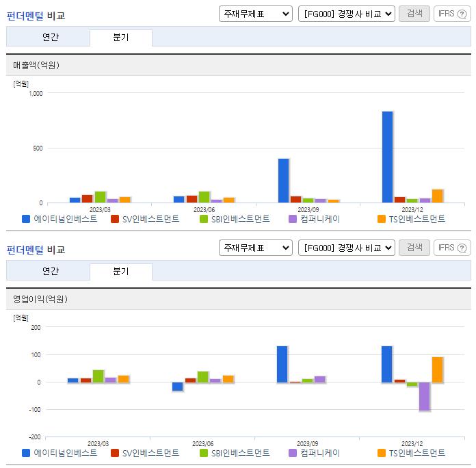
Task: Click blue 에이티넘인베스트 legend swatch in revenue chart
Action: [26, 219]
